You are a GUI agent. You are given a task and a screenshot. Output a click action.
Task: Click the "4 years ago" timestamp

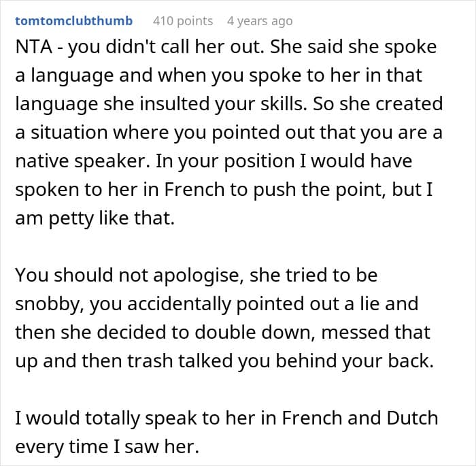(x=260, y=21)
